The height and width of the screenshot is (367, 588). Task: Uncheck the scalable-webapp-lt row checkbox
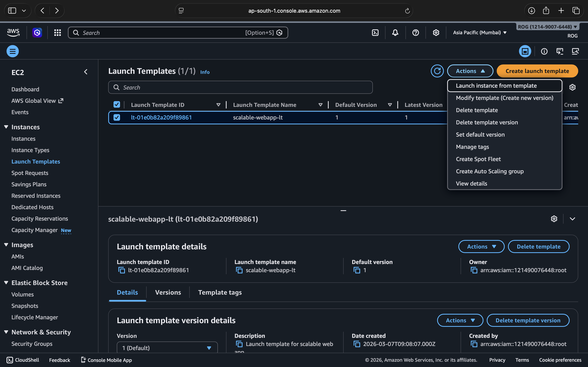point(117,117)
